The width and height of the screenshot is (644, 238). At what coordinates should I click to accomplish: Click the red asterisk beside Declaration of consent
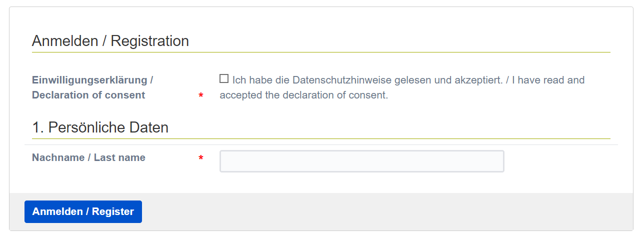(201, 95)
